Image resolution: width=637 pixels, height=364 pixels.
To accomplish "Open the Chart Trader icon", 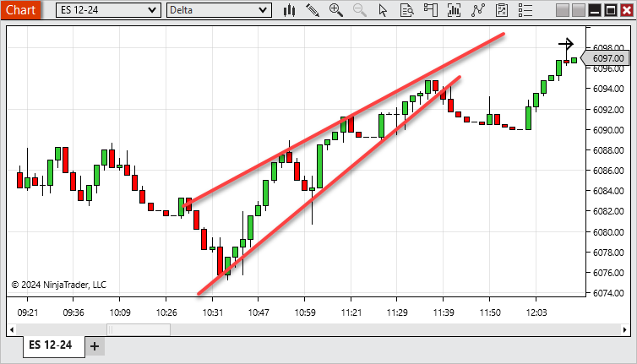I will click(431, 10).
